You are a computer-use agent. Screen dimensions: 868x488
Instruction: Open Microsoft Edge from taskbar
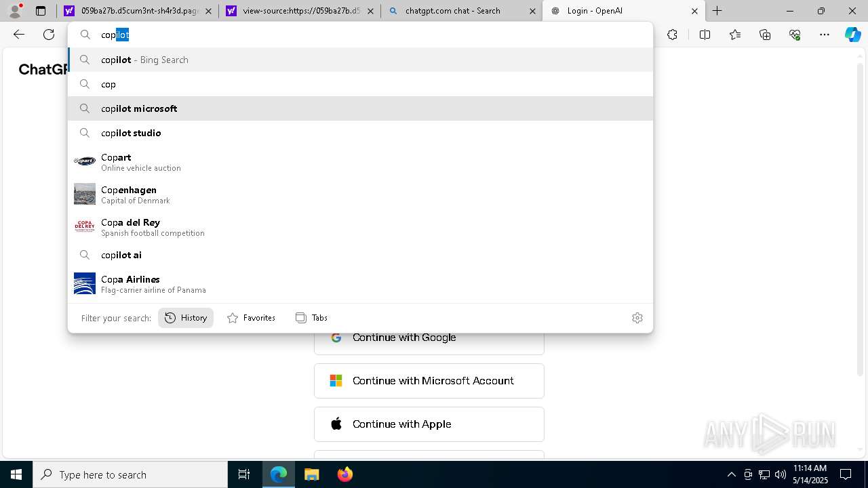(279, 474)
